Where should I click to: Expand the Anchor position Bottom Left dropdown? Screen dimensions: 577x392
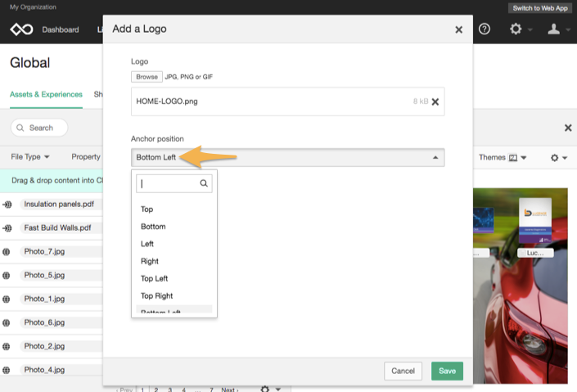[x=288, y=157]
